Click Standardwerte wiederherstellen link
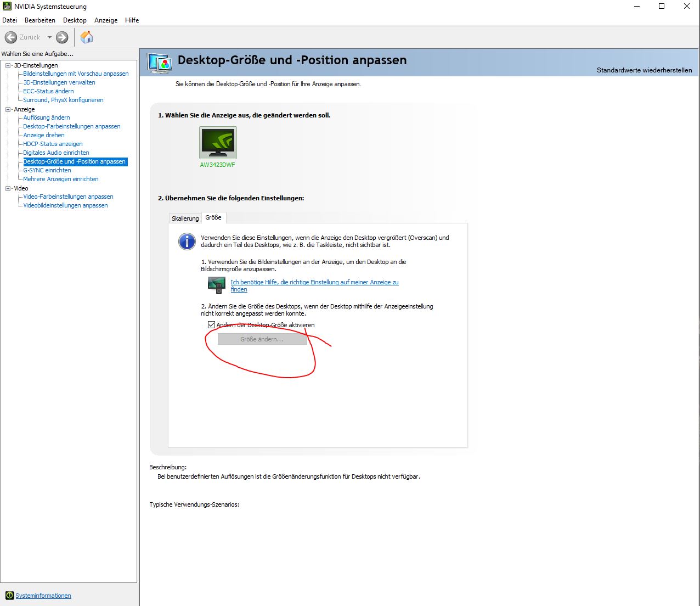The height and width of the screenshot is (606, 700). pos(645,70)
